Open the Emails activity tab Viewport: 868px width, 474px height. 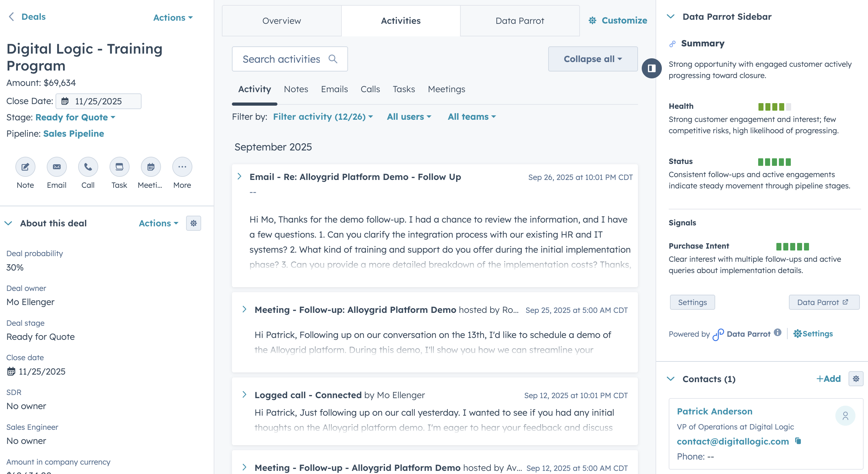click(x=334, y=89)
